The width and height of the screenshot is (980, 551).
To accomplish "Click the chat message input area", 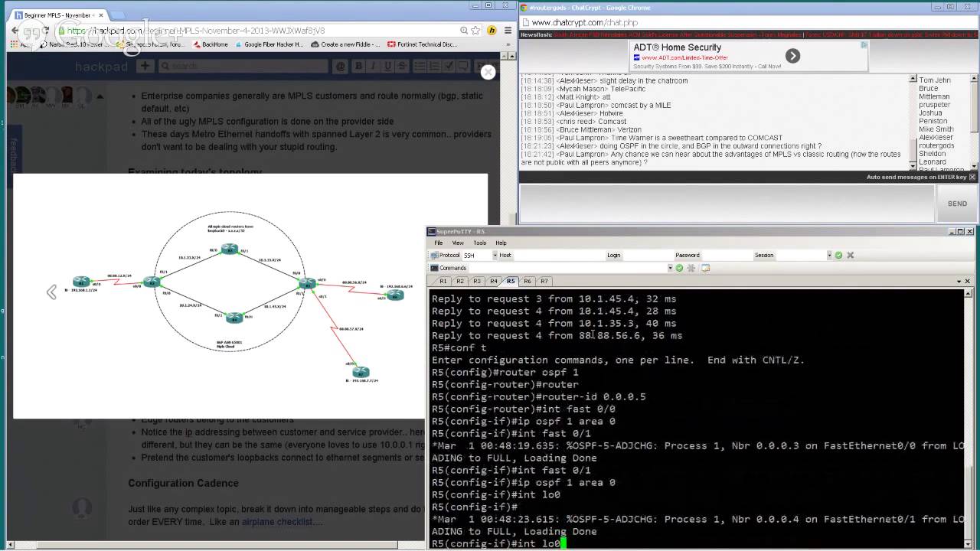I will pos(727,204).
